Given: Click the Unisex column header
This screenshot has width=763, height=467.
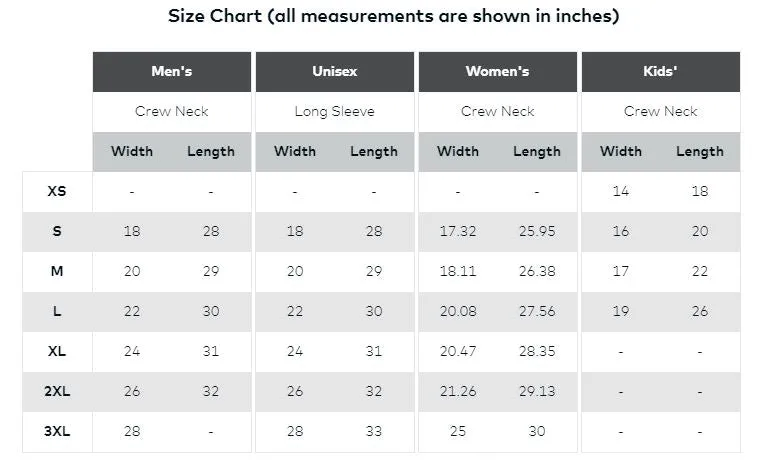Looking at the screenshot, I should (335, 72).
